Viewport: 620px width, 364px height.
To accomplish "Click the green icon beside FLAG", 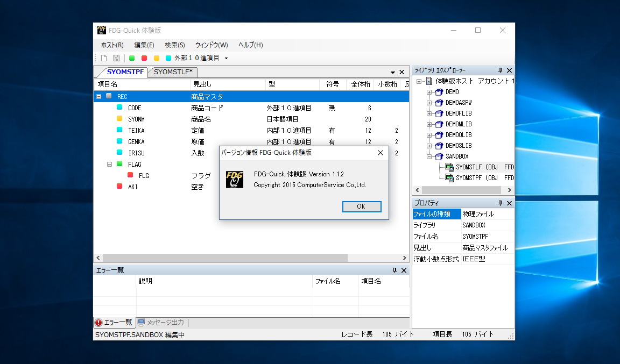I will click(119, 163).
